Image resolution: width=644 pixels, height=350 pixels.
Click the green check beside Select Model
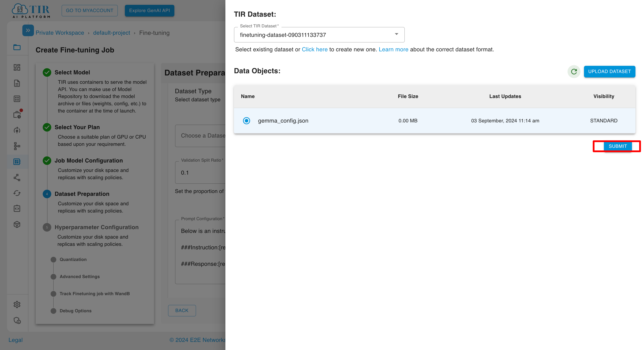click(47, 72)
